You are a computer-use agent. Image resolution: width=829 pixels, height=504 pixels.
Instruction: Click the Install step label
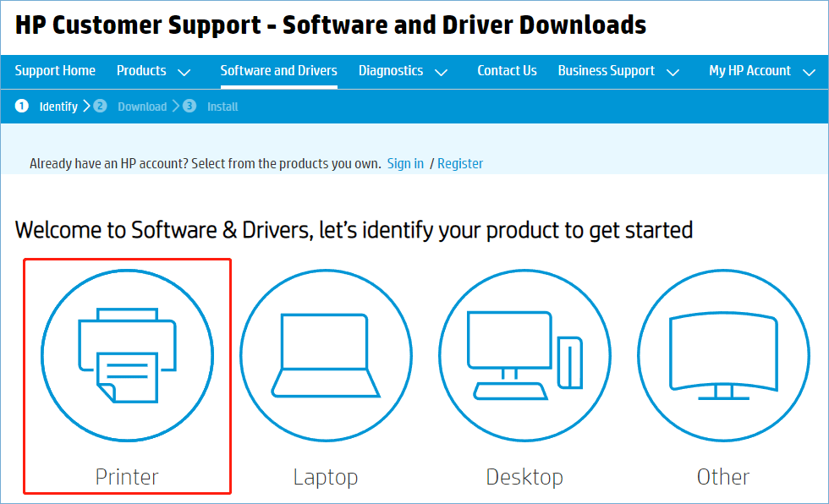pyautogui.click(x=222, y=107)
